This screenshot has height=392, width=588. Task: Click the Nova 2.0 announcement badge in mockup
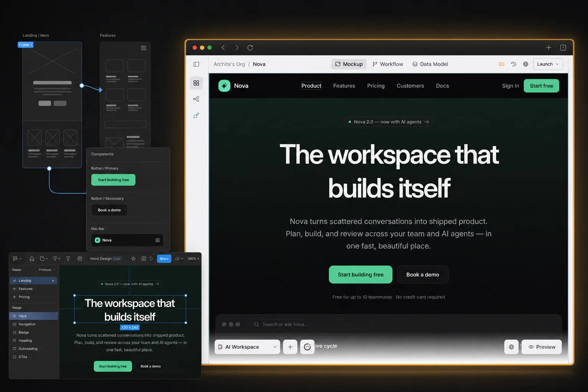point(389,122)
